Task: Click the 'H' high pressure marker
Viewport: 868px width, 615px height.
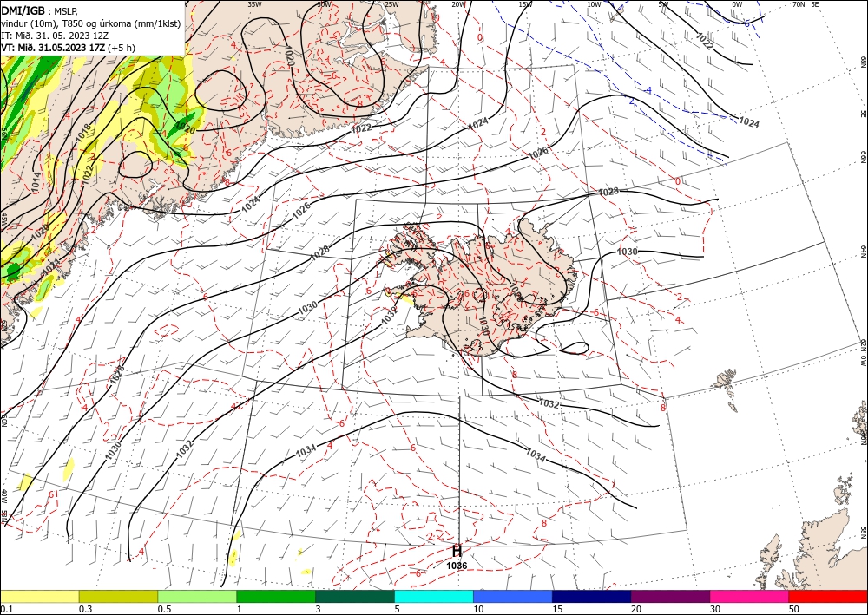Action: click(x=457, y=551)
